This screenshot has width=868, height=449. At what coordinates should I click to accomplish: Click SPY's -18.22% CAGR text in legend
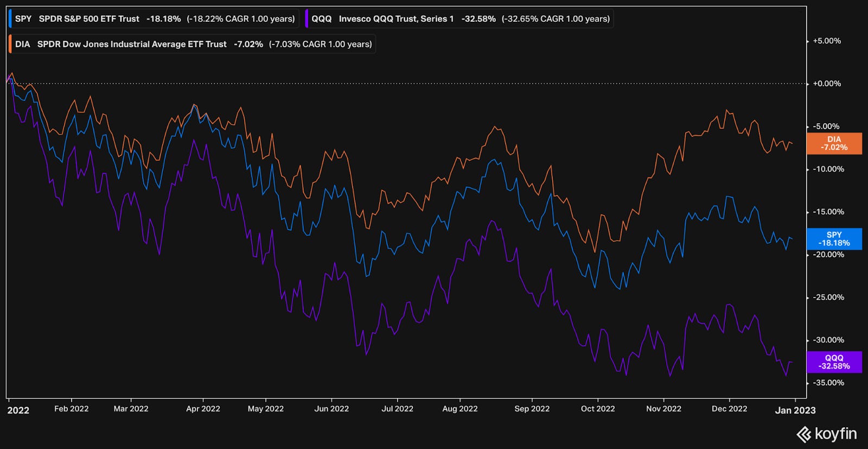(x=241, y=18)
